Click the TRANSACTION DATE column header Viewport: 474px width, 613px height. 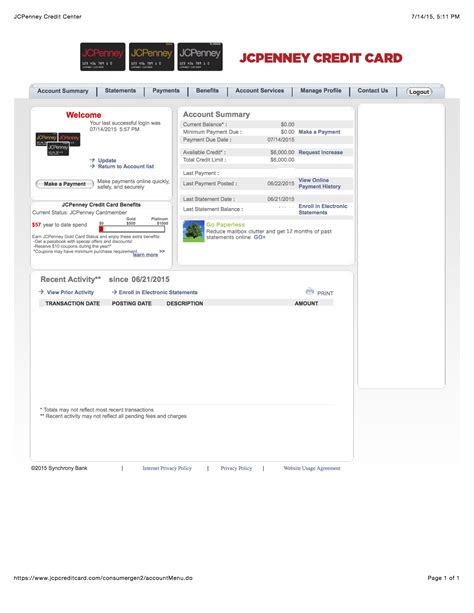72,303
